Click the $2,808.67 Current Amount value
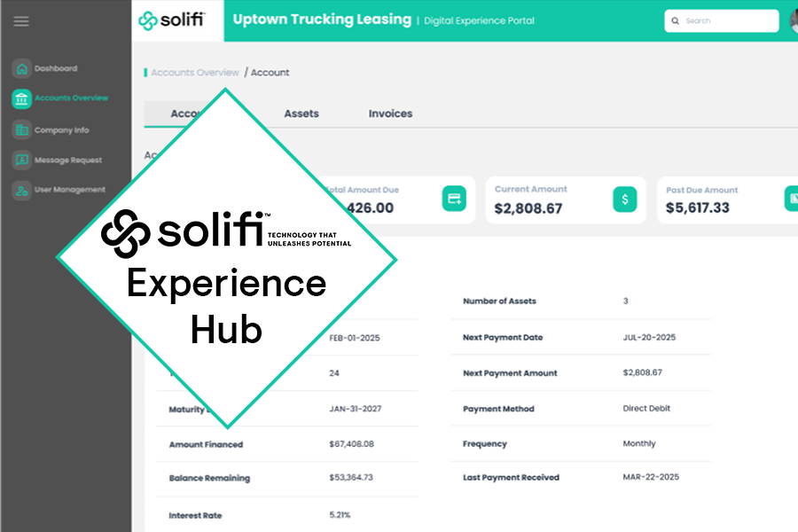798x532 pixels. 528,208
